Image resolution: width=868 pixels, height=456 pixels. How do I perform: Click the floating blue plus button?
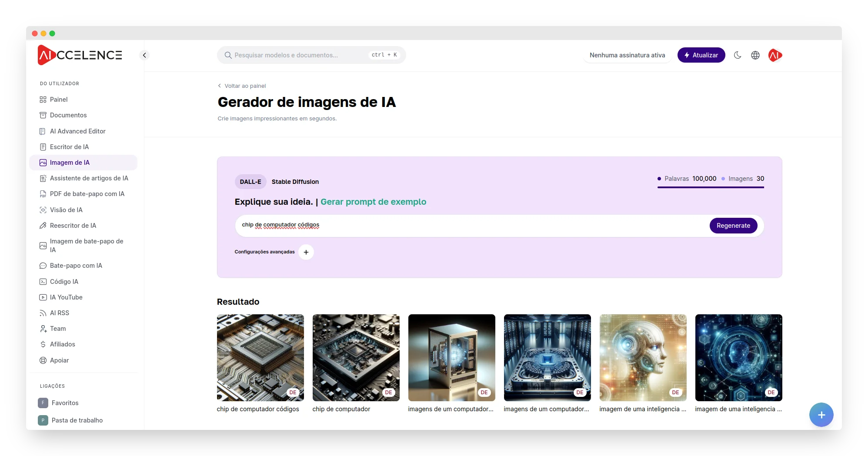tap(821, 415)
